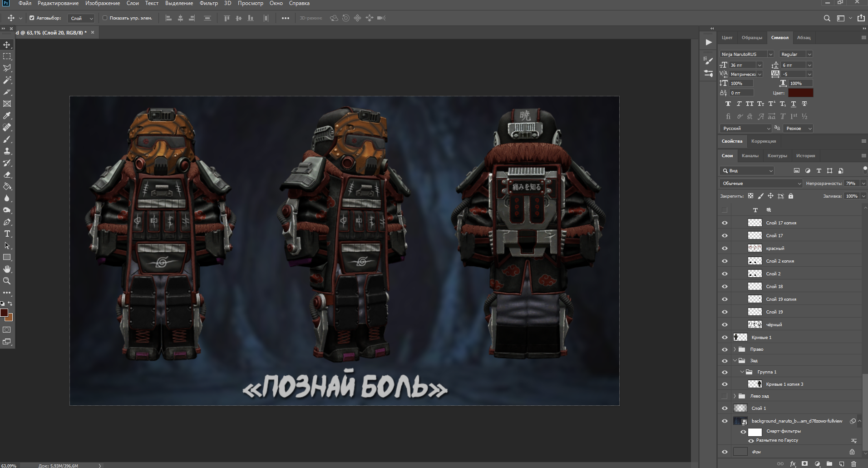Select the Path Selection tool

pos(7,245)
